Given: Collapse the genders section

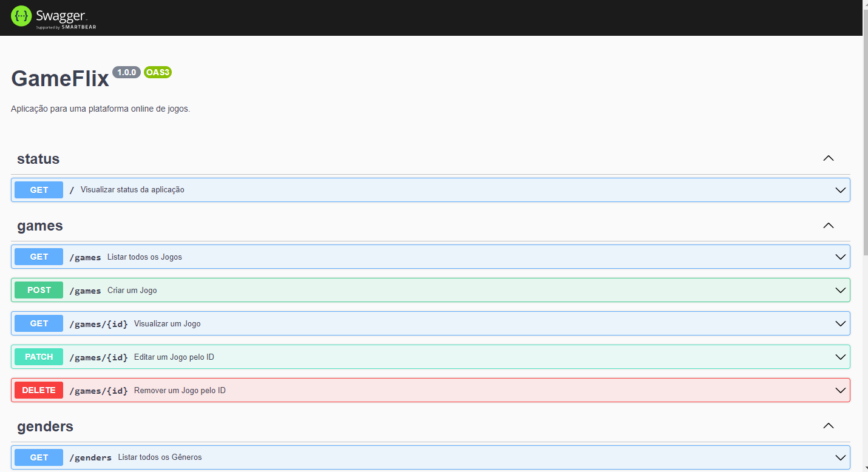Looking at the screenshot, I should pyautogui.click(x=828, y=426).
